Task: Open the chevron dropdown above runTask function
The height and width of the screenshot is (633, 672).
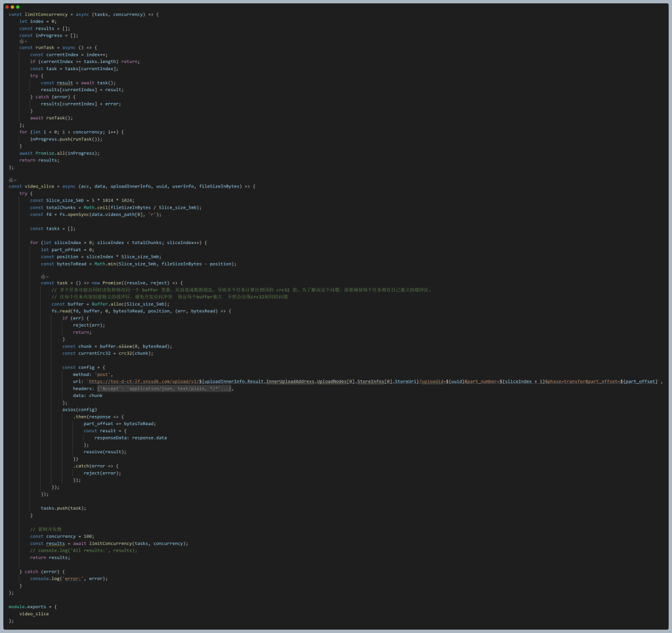Action: pyautogui.click(x=26, y=41)
